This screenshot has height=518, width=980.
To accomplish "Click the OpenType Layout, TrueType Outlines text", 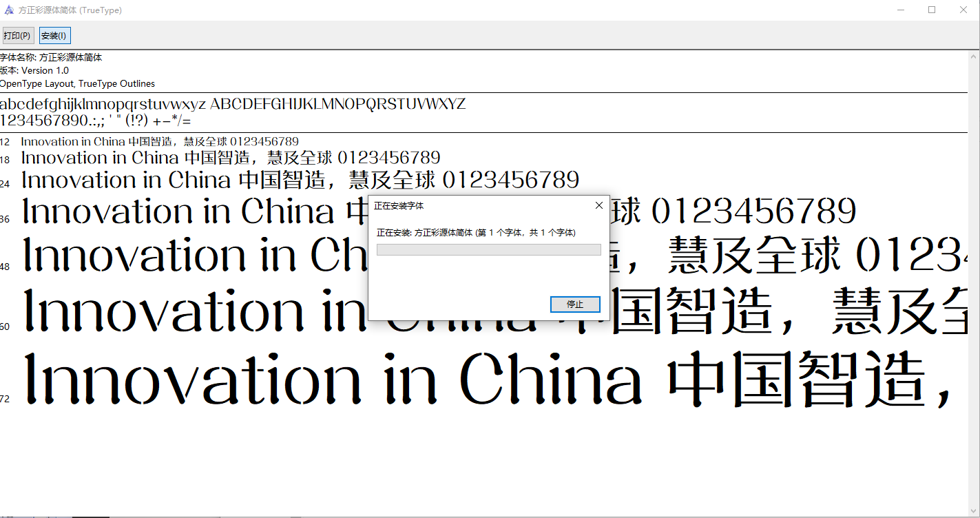I will (x=77, y=83).
